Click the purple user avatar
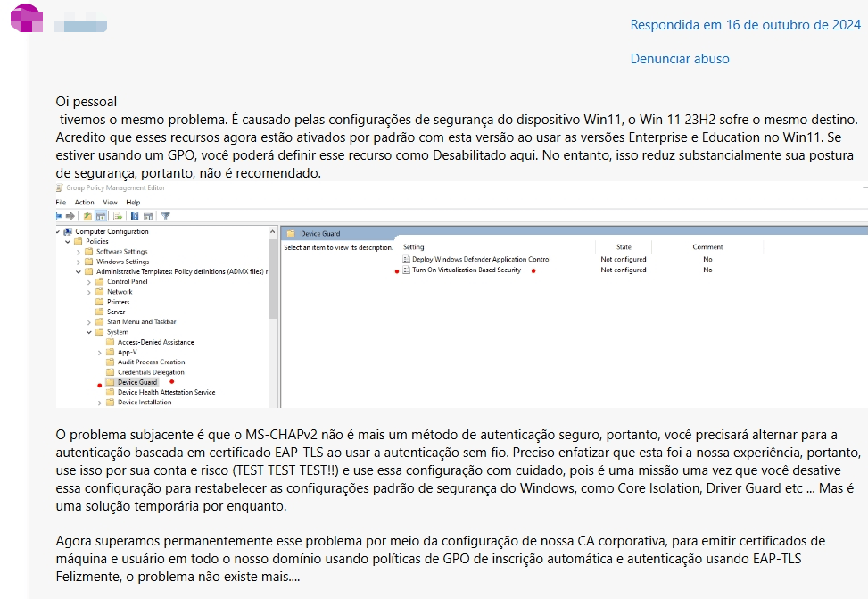This screenshot has height=599, width=868. pyautogui.click(x=27, y=18)
